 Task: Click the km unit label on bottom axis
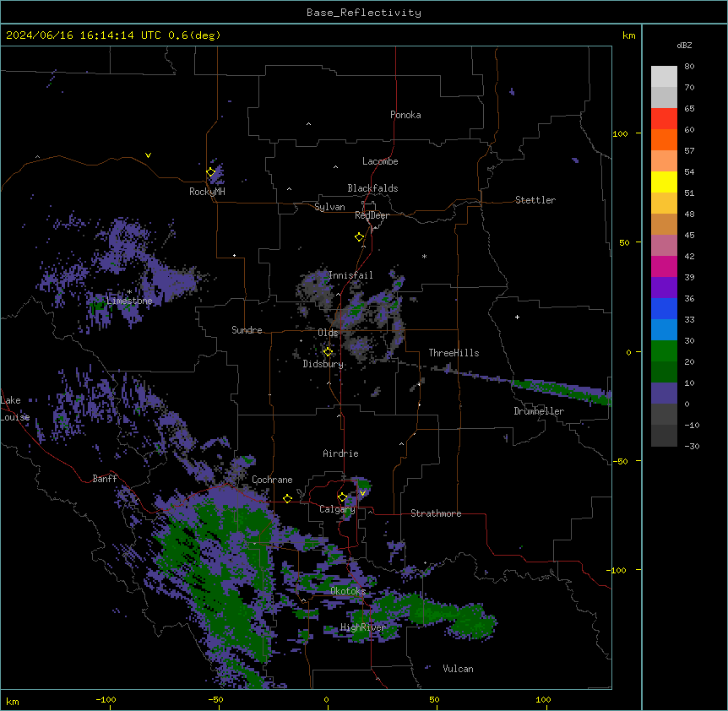(13, 701)
